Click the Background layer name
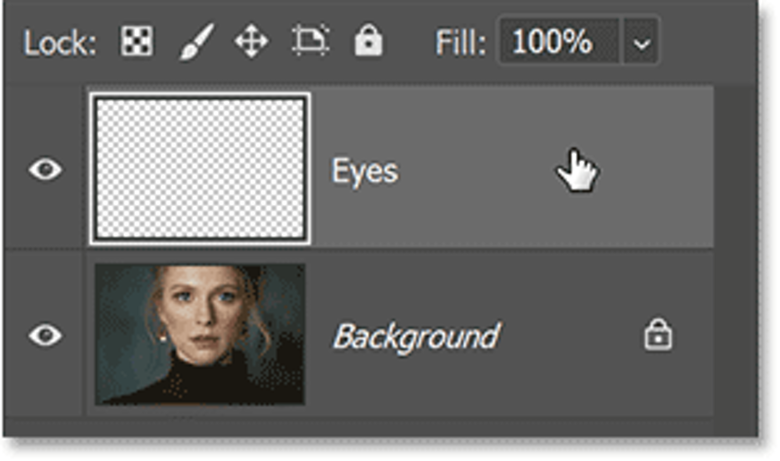 tap(417, 338)
